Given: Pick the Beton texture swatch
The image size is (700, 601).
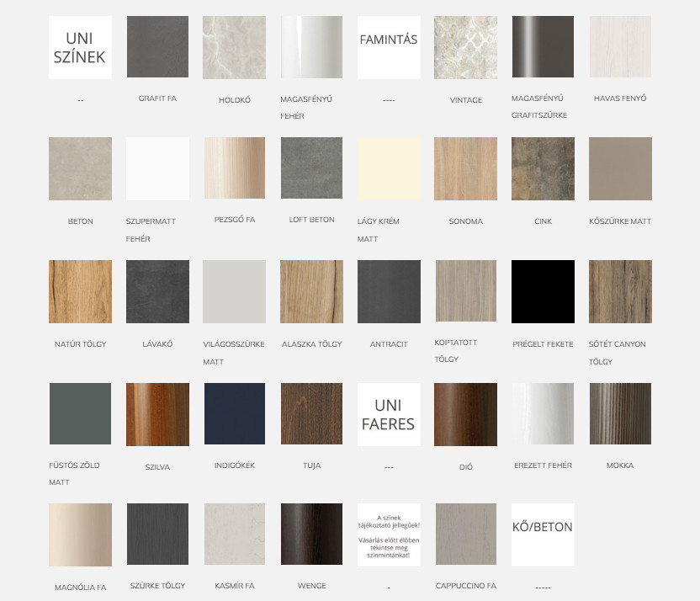Looking at the screenshot, I should (x=80, y=169).
